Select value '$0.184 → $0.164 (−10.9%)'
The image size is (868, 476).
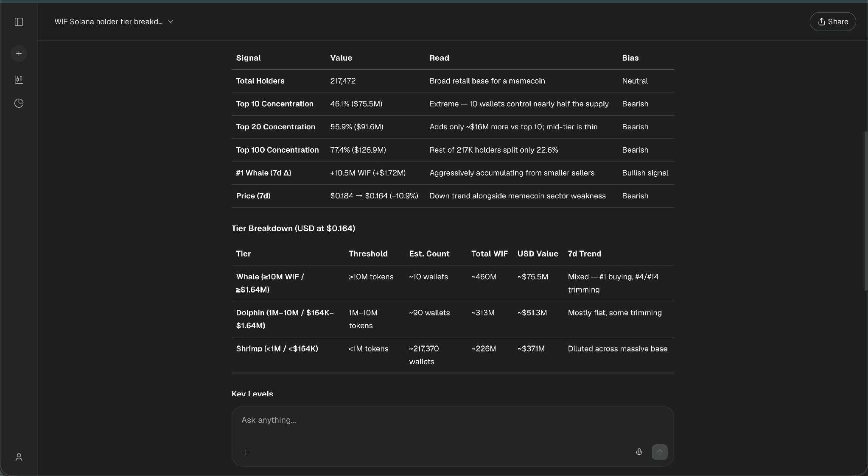pos(374,196)
